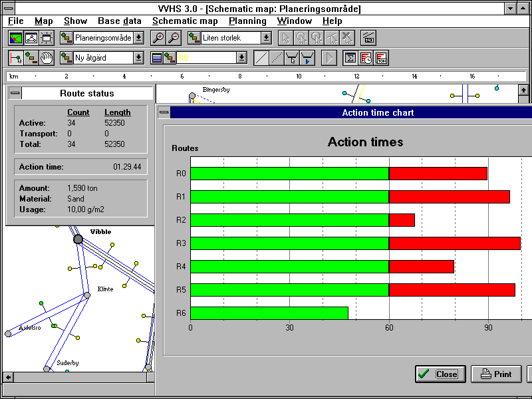Image resolution: width=532 pixels, height=399 pixels.
Task: Click the Vibble node on the map
Action: point(78,239)
